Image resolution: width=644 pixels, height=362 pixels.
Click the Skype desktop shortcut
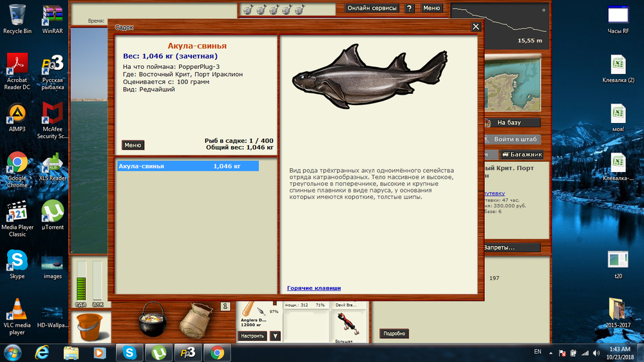(x=17, y=263)
